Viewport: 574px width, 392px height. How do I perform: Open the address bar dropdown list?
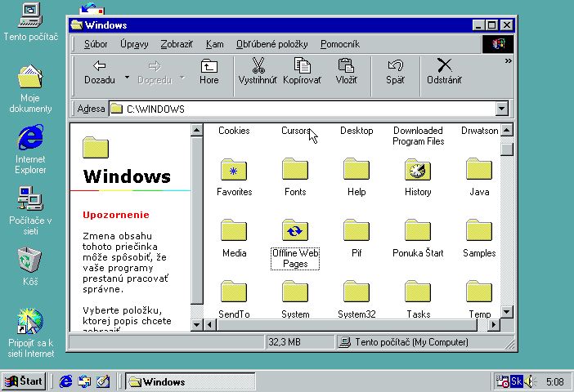(x=502, y=109)
